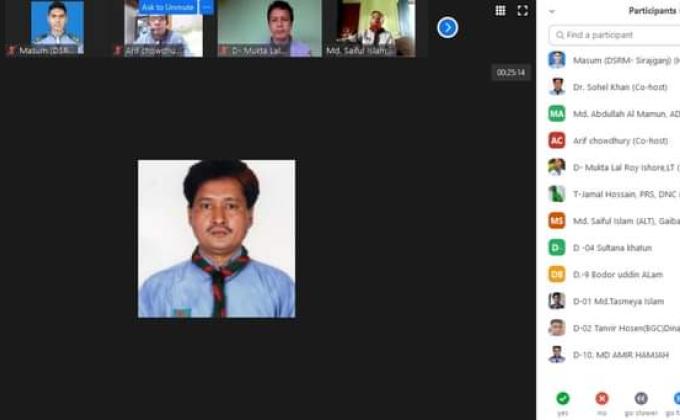Open more options next to Ask to Unmute
680x420 pixels.
tap(206, 7)
